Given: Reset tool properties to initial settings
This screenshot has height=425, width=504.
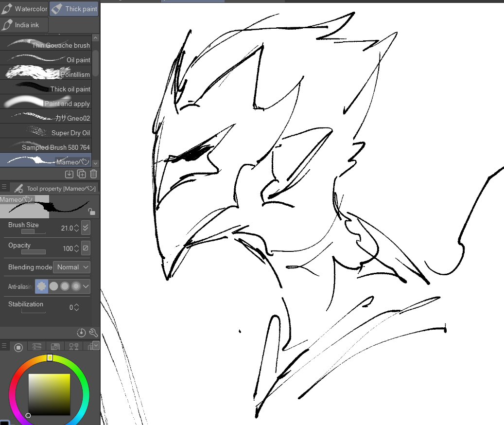Looking at the screenshot, I should pos(81,333).
